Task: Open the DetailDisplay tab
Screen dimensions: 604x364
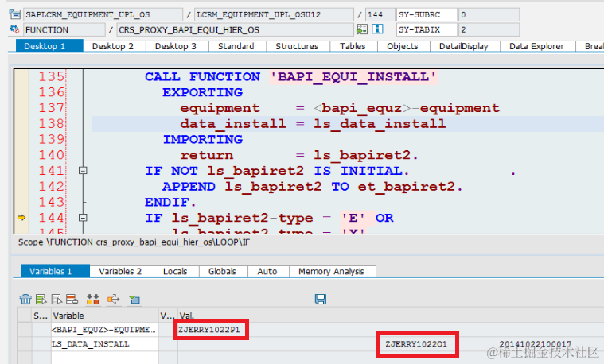Action: [x=465, y=46]
